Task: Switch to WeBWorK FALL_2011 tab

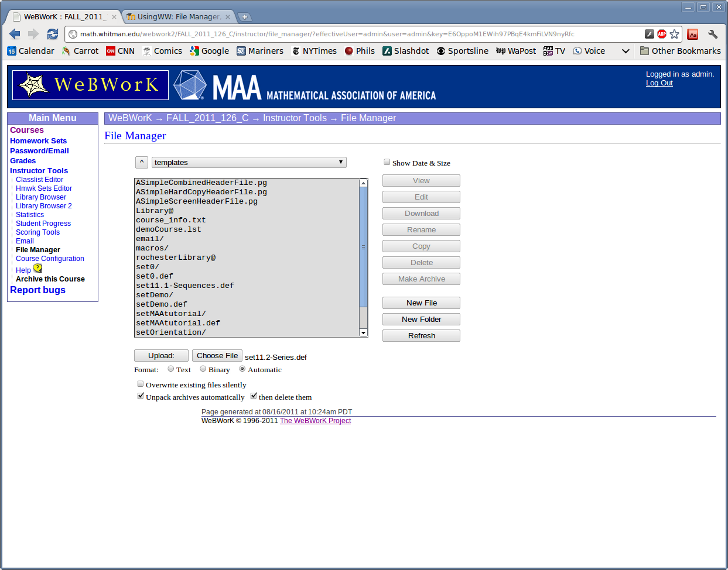Action: pyautogui.click(x=64, y=17)
